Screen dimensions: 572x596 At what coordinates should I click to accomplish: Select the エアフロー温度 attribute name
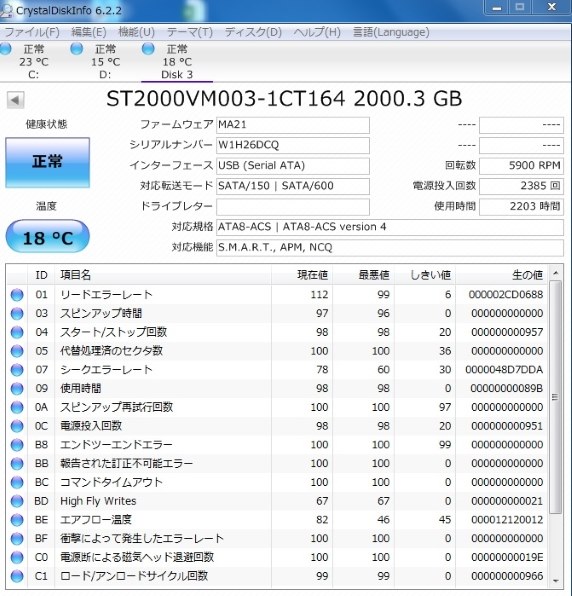pyautogui.click(x=96, y=520)
